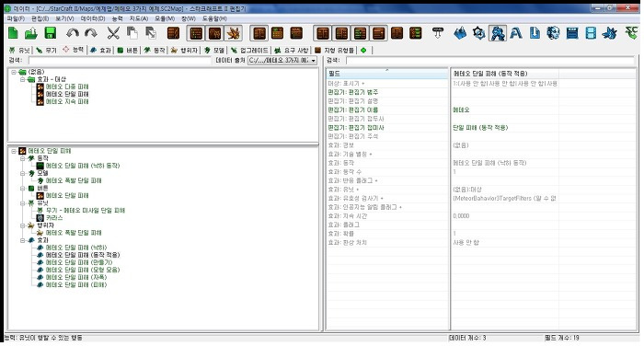Switch to the 지형 유형들 tab

pyautogui.click(x=334, y=50)
